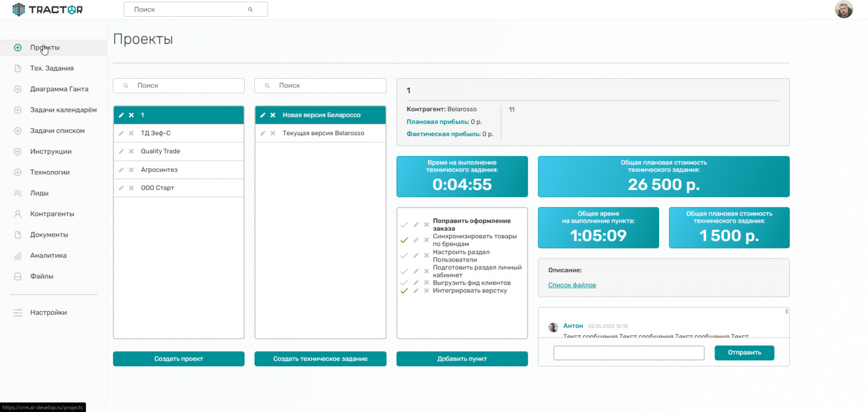Delete item "Интегрировать верстку"

(426, 291)
